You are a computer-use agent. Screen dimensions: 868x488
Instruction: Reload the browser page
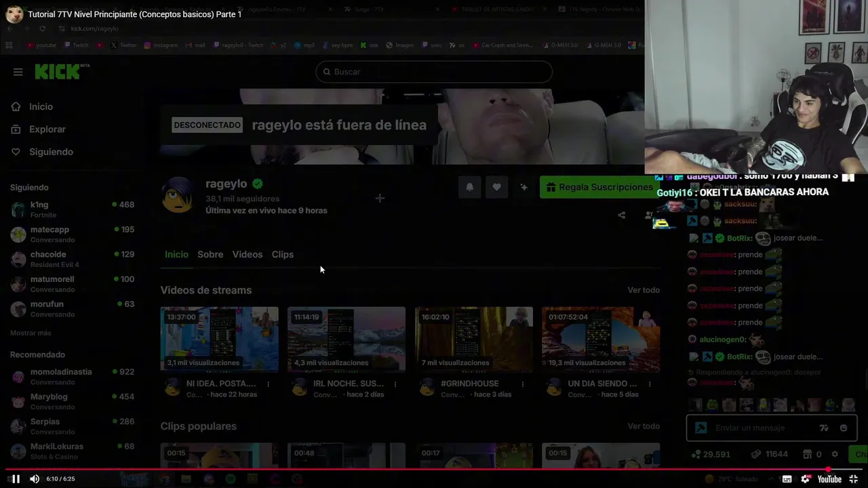(42, 28)
